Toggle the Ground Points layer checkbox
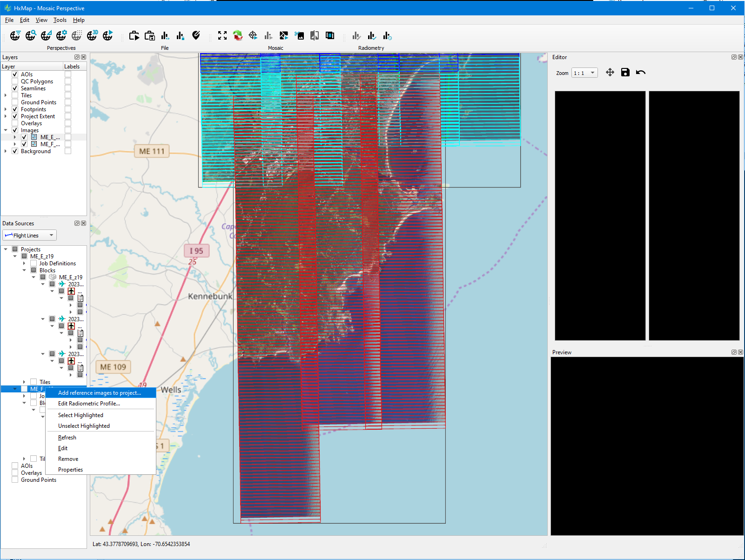745x560 pixels. pos(15,102)
